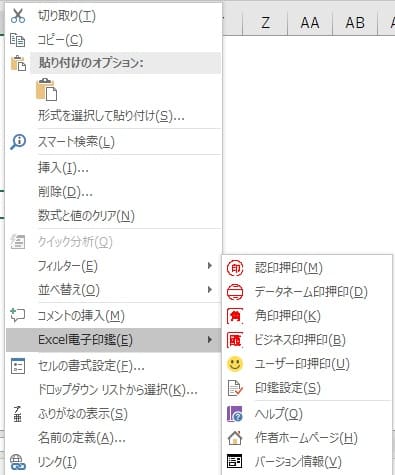Image resolution: width=395 pixels, height=475 pixels.
Task: Click the stamp settings document icon
Action: click(235, 388)
